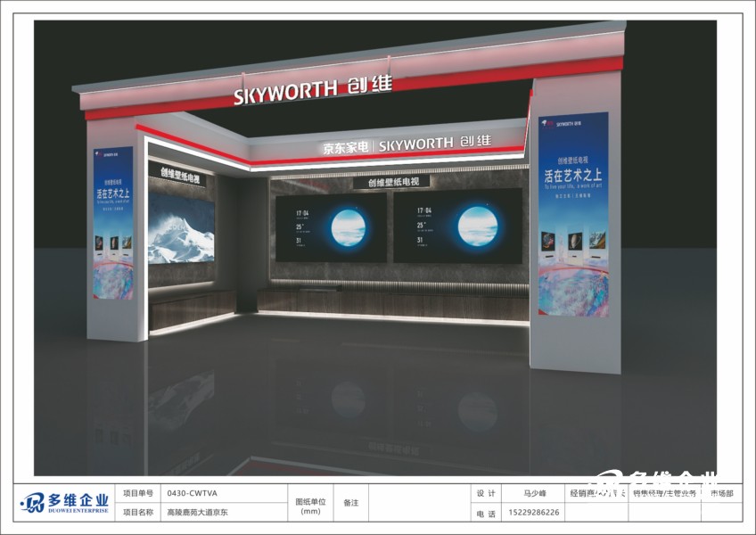
Task: Select the project number '0430-CWTVA'
Action: click(192, 493)
